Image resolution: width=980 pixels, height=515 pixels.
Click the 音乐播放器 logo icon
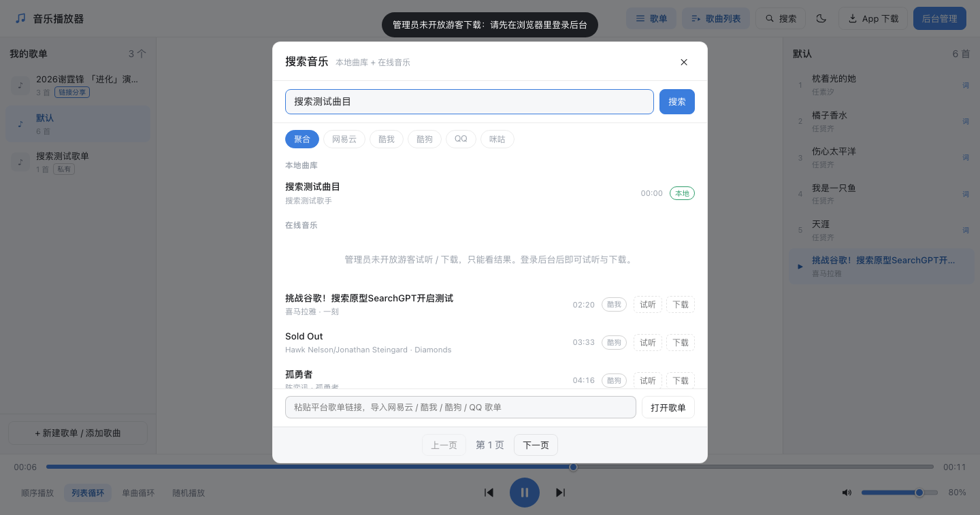[20, 18]
